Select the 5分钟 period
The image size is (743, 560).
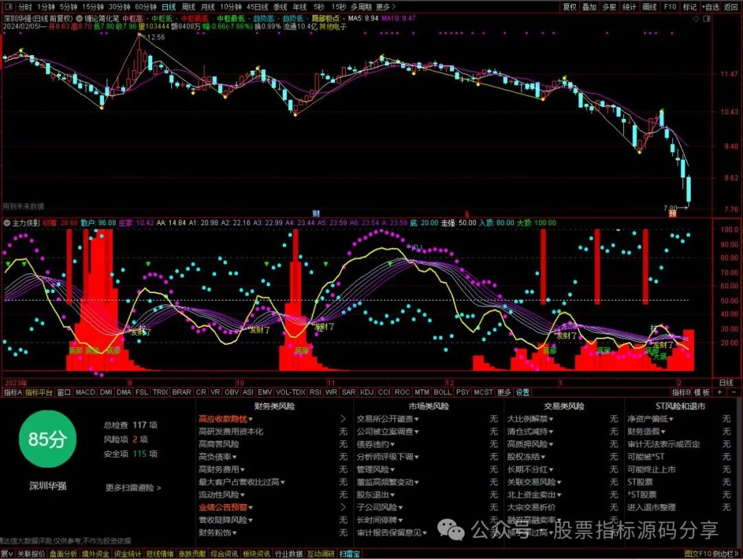[x=69, y=7]
